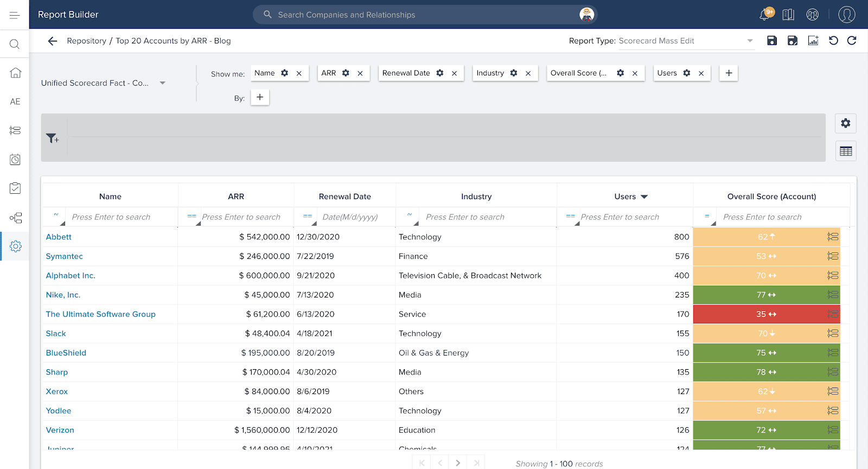Click the red score cell showing 35
The image size is (868, 469).
pos(765,314)
